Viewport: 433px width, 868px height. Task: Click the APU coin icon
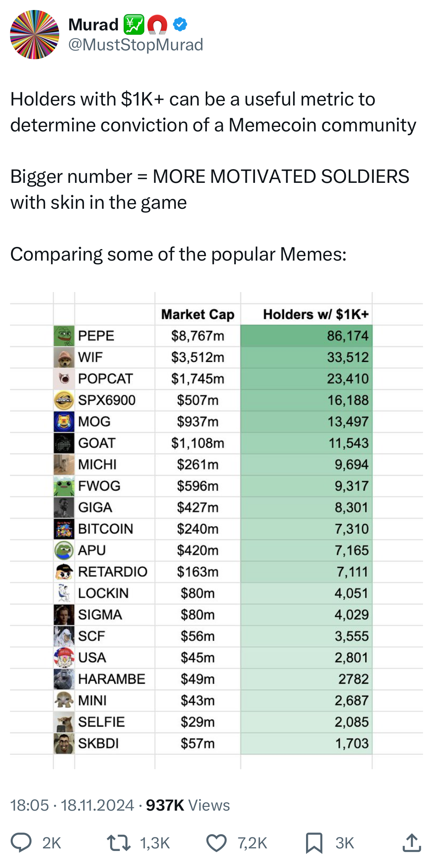tap(64, 550)
